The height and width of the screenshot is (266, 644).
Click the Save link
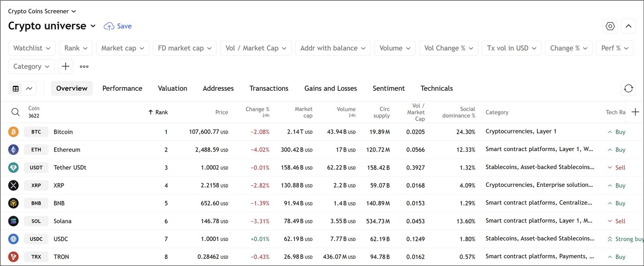point(124,26)
